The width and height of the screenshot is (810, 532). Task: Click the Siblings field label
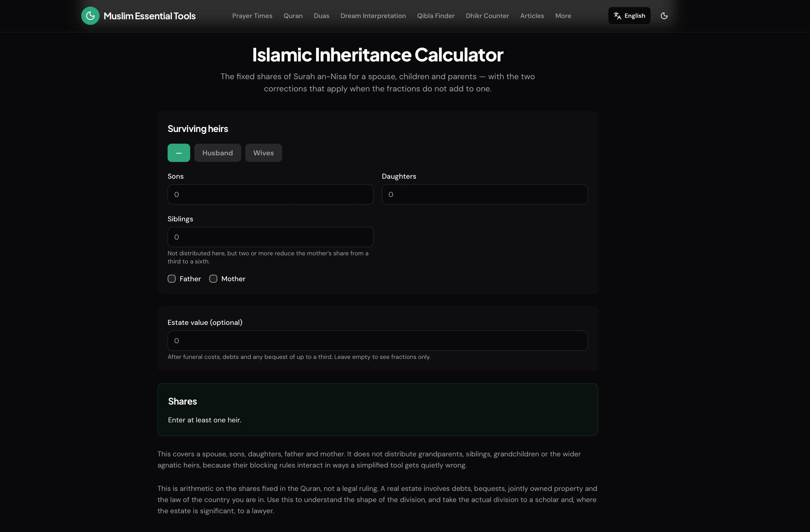tap(180, 219)
